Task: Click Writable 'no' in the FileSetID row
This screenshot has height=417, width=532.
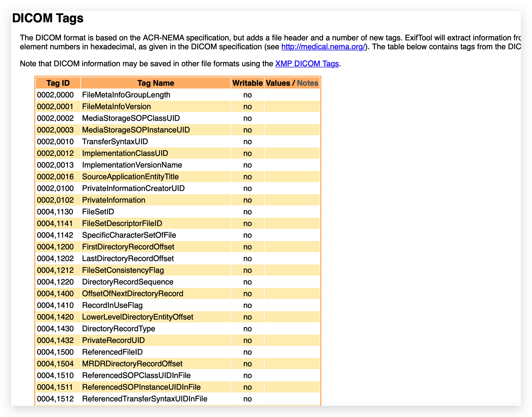Action: click(248, 212)
